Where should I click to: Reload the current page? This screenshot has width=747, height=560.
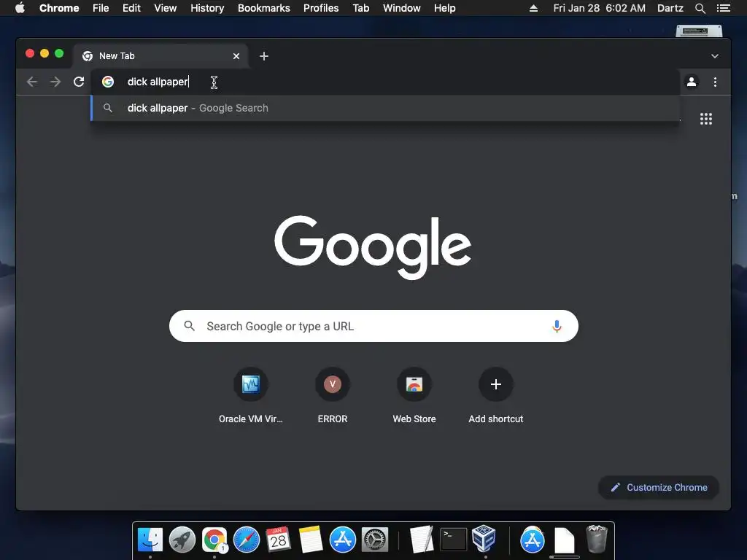click(79, 82)
